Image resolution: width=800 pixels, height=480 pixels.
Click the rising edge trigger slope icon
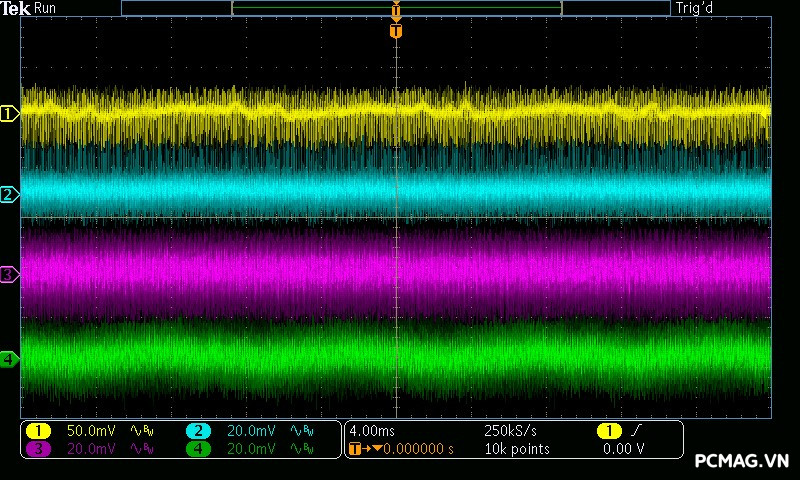pyautogui.click(x=634, y=431)
